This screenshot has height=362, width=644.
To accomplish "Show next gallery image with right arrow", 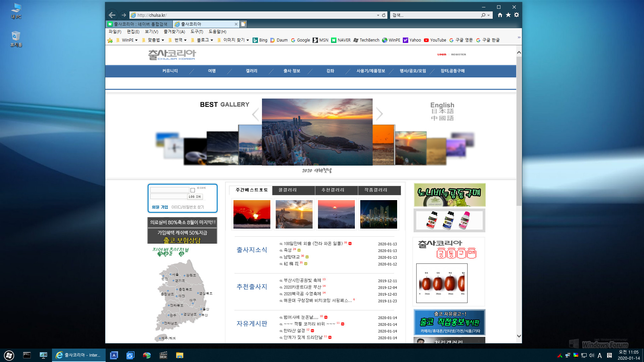I will tap(379, 114).
